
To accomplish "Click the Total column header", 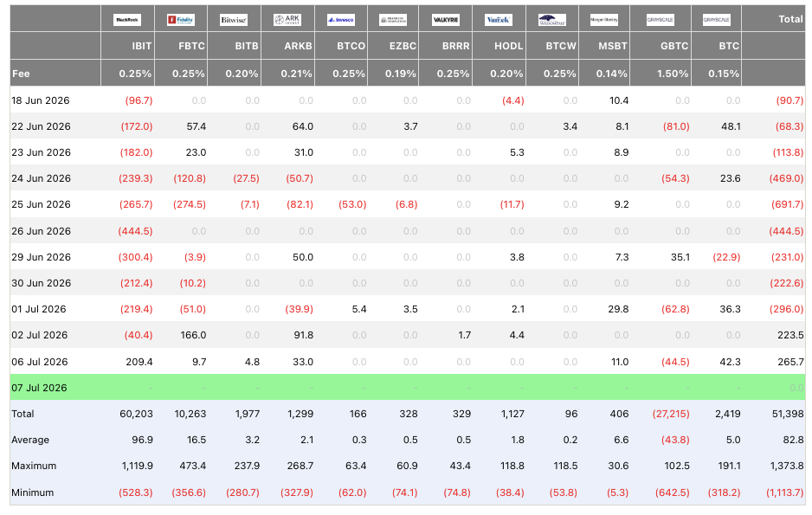I will tap(790, 19).
